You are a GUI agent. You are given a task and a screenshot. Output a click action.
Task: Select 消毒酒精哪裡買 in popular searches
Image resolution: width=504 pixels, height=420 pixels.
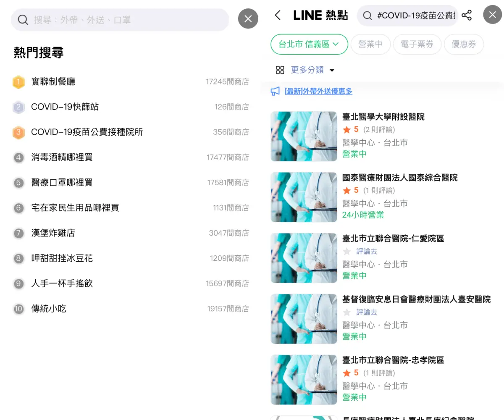(62, 157)
